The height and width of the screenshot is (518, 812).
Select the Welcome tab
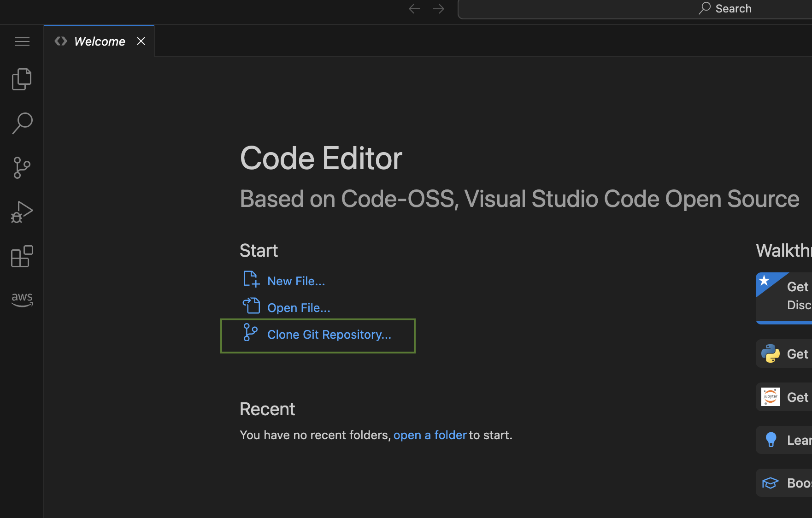tap(99, 41)
